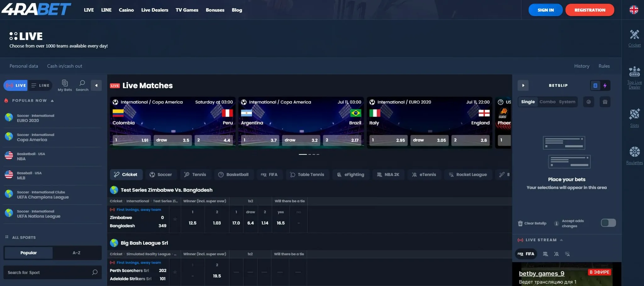Star the Zimbabwe vs Bangladesh match
This screenshot has width=644, height=286.
point(175,219)
